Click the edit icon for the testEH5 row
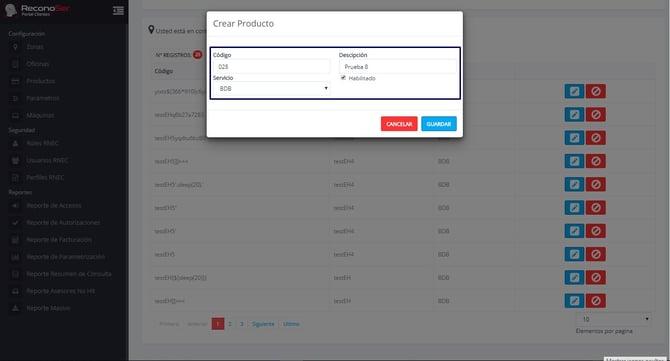This screenshot has height=361, width=670. [574, 254]
